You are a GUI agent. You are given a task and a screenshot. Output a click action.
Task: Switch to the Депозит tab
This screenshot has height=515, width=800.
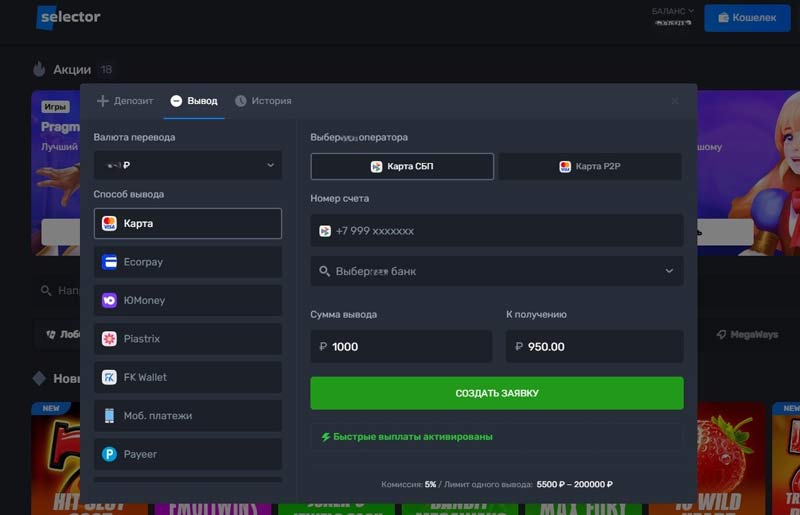click(x=125, y=101)
